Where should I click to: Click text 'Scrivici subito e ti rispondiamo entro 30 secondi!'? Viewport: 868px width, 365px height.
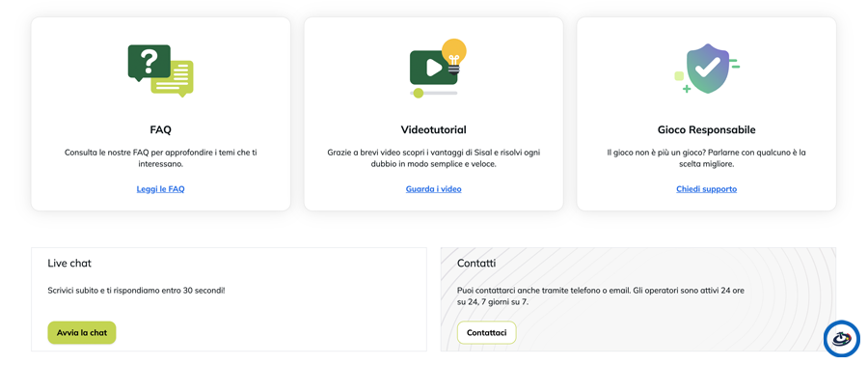[136, 291]
